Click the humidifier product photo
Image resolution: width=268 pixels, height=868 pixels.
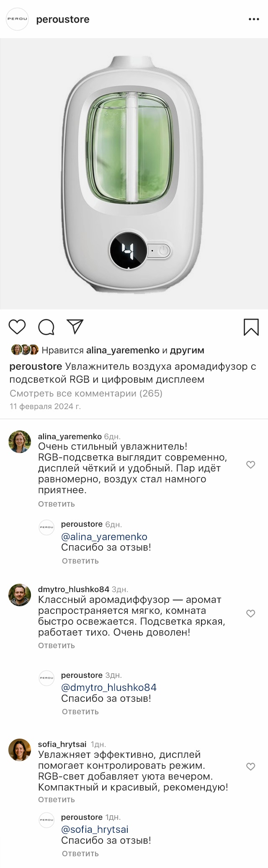(x=134, y=174)
